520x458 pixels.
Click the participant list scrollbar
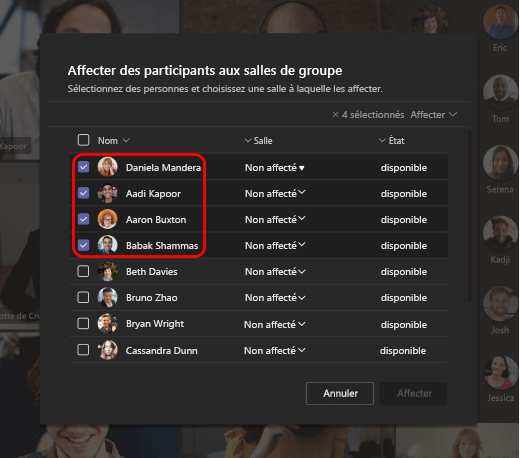pos(470,216)
